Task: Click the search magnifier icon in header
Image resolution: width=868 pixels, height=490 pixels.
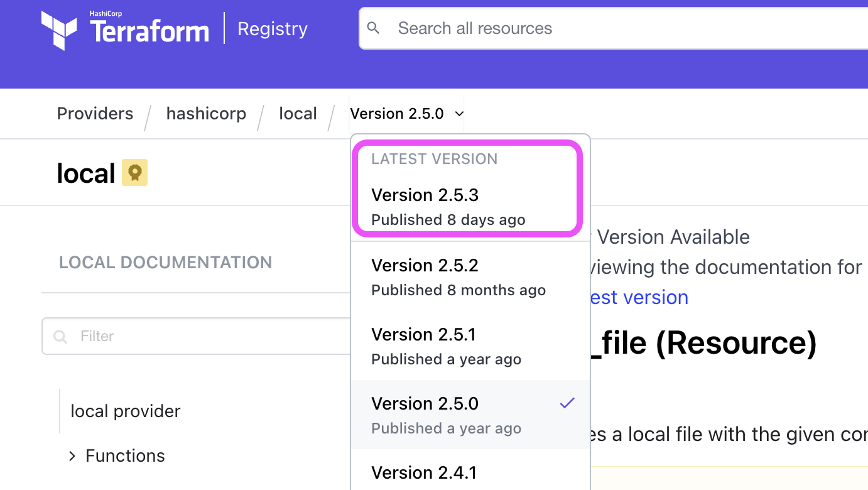Action: point(374,28)
